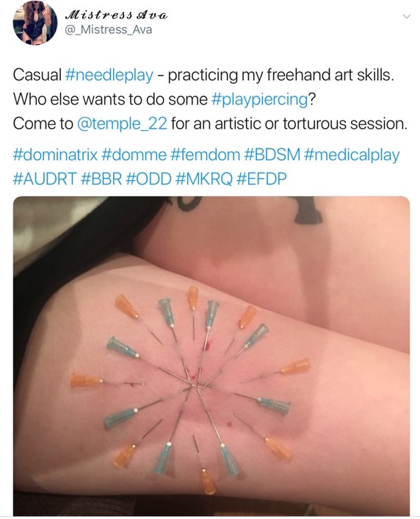Open the #dominatrix hashtag
The height and width of the screenshot is (519, 420).
(55, 154)
